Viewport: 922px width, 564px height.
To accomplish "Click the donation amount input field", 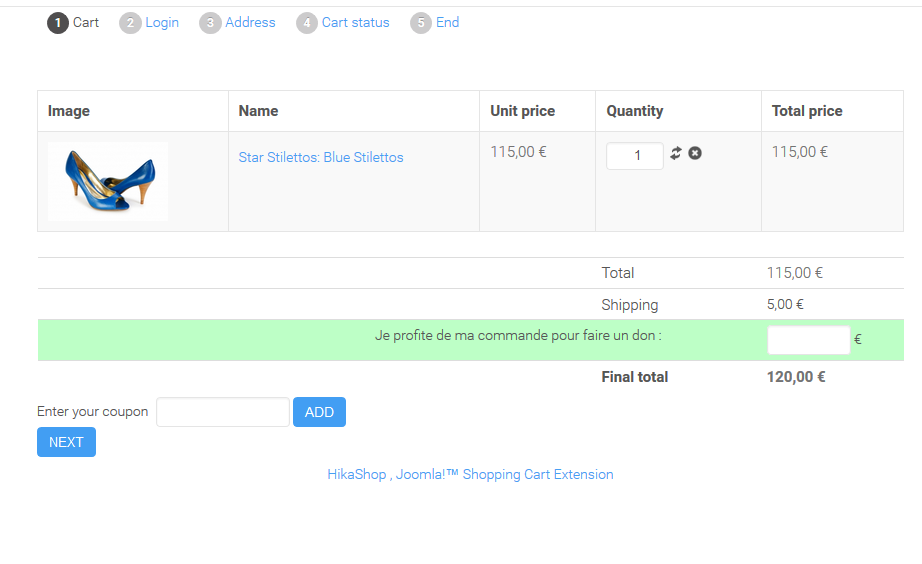I will (x=808, y=340).
